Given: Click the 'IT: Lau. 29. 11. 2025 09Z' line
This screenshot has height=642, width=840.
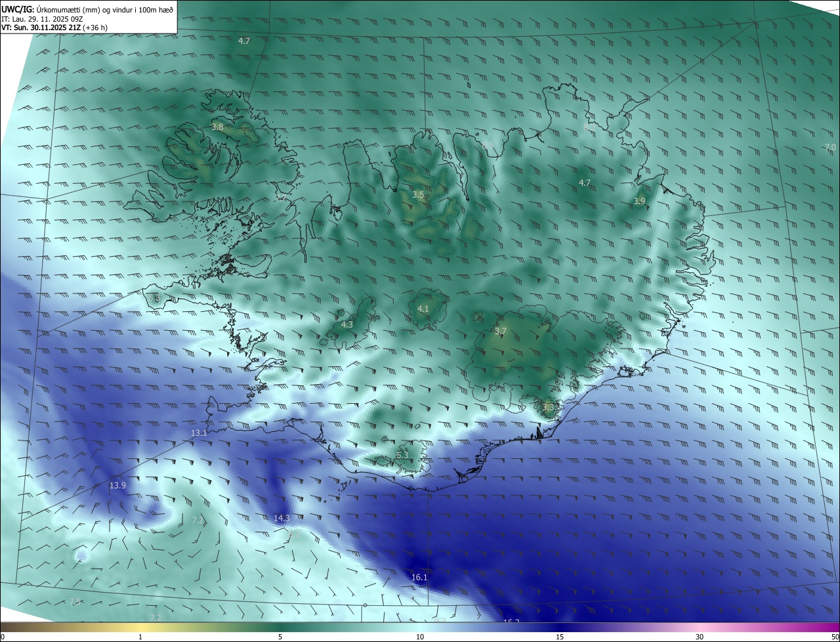Looking at the screenshot, I should click(43, 19).
